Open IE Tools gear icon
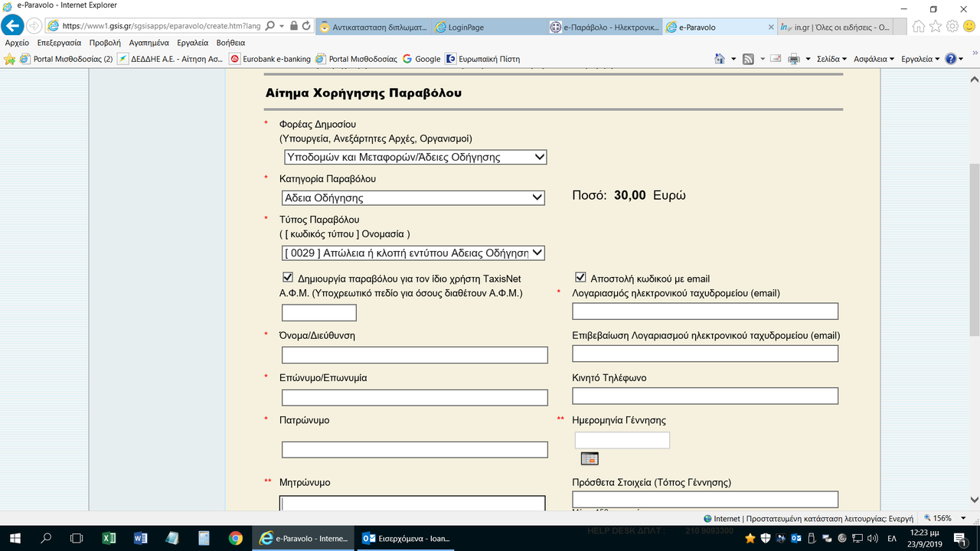The image size is (980, 551). [952, 26]
